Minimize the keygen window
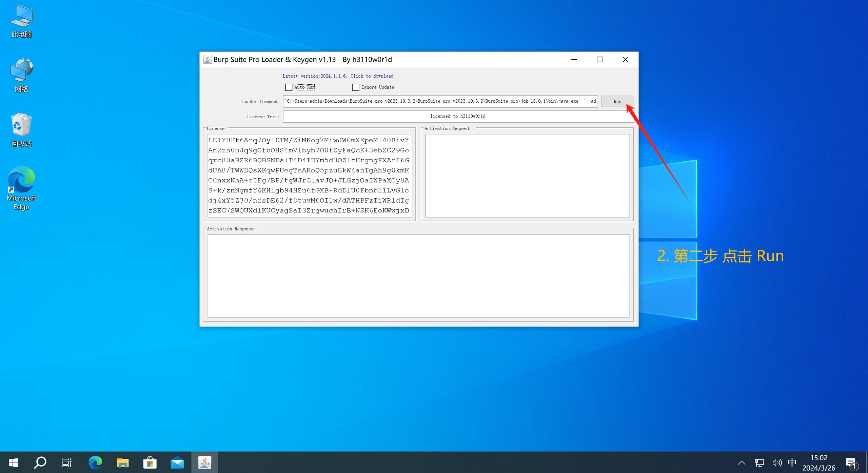The image size is (868, 473). coord(574,60)
